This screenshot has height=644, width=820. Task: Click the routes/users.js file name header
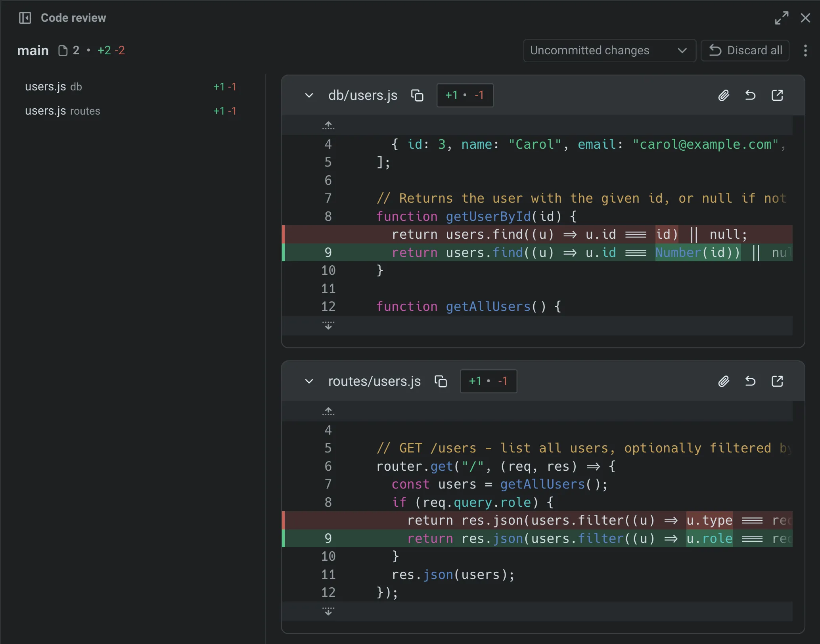(x=374, y=381)
